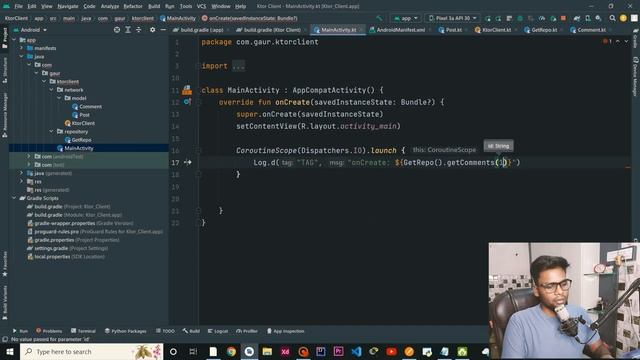Screen dimensions: 640x360
Task: Open App Inspection tool window
Action: [285, 331]
